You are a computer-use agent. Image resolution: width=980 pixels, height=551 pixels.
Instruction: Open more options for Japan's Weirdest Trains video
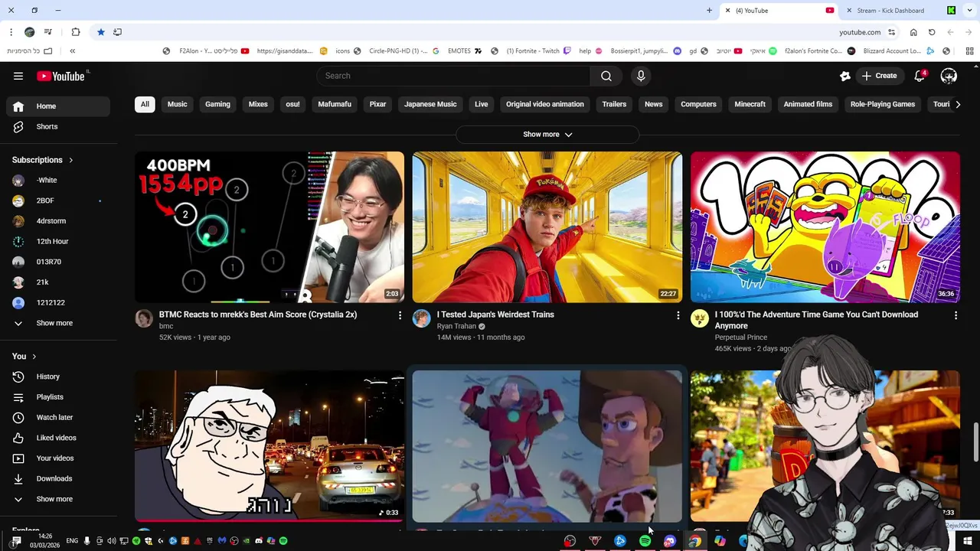click(678, 315)
